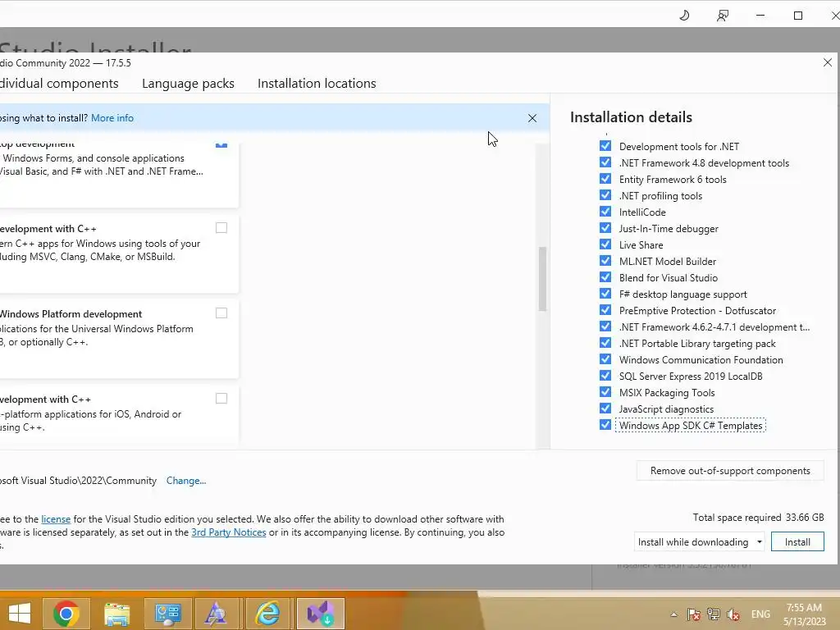The height and width of the screenshot is (630, 840).
Task: Uncheck JavaScript diagnostics
Action: point(605,409)
